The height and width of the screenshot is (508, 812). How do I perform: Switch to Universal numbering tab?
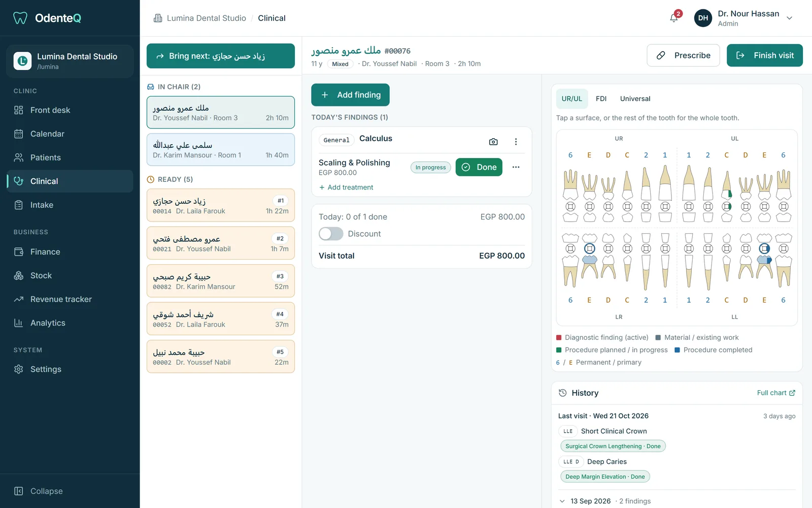[x=635, y=99]
